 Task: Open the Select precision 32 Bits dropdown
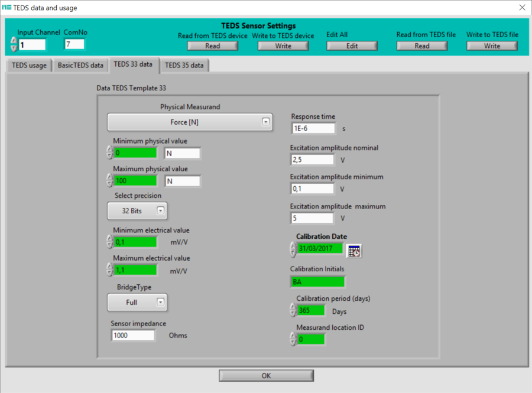[x=137, y=210]
